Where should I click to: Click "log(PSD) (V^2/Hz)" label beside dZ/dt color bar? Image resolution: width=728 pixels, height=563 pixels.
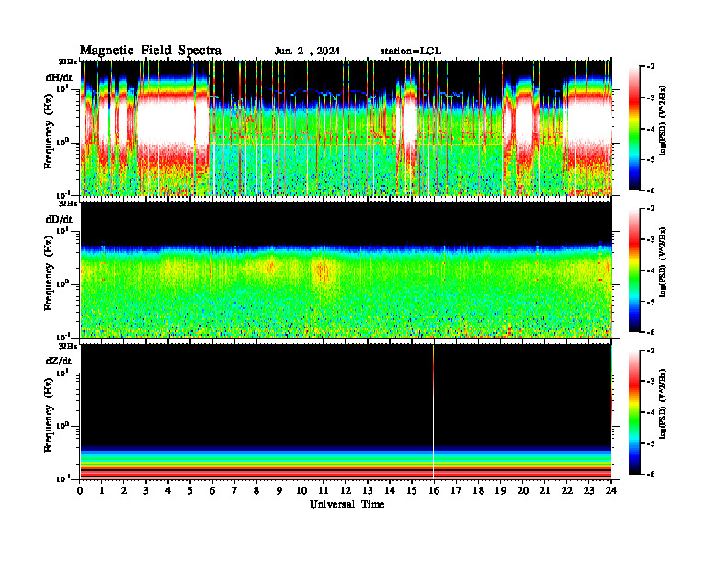point(663,403)
